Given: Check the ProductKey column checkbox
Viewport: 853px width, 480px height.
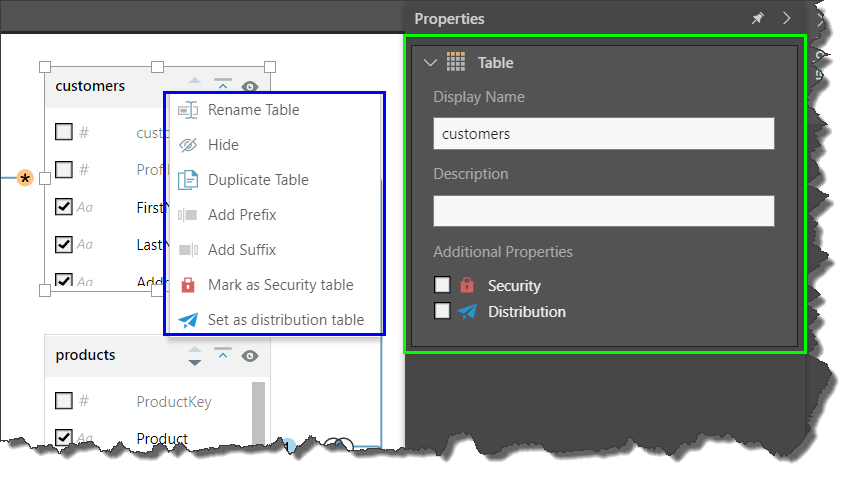Looking at the screenshot, I should click(64, 401).
